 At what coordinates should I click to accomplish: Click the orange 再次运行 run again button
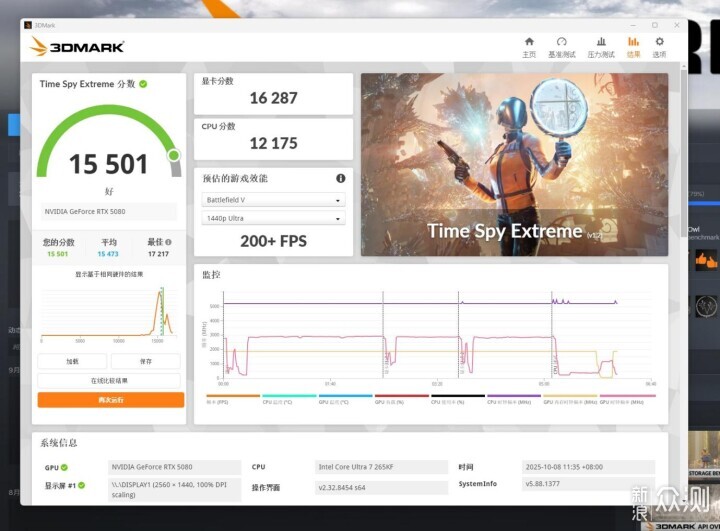click(x=111, y=400)
